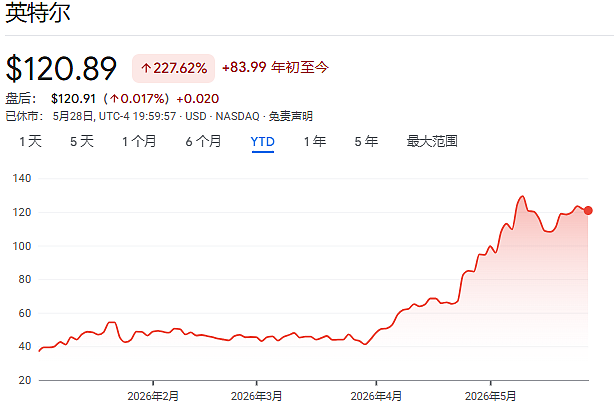Click the +0.020 after-hours value
The height and width of the screenshot is (420, 614).
[x=198, y=99]
